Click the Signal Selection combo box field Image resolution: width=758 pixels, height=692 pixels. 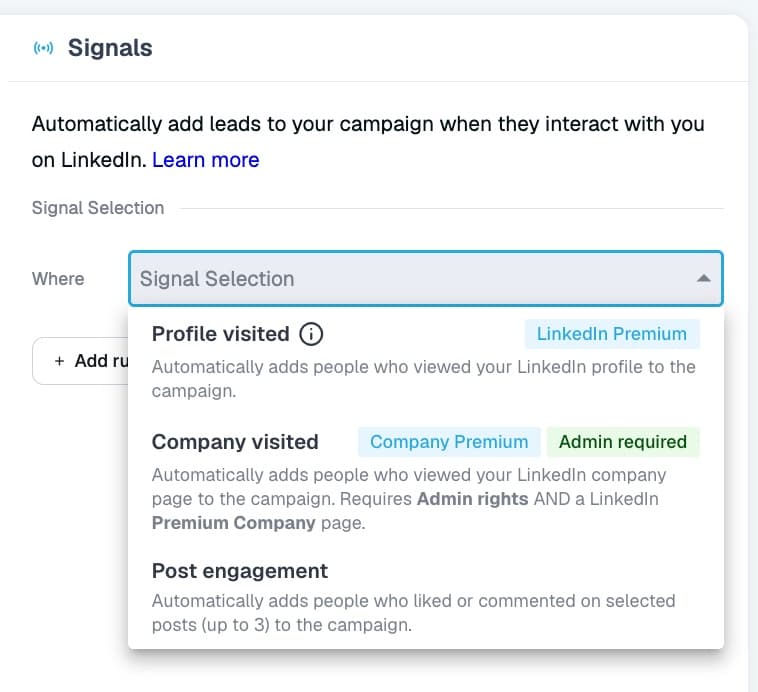tap(425, 279)
